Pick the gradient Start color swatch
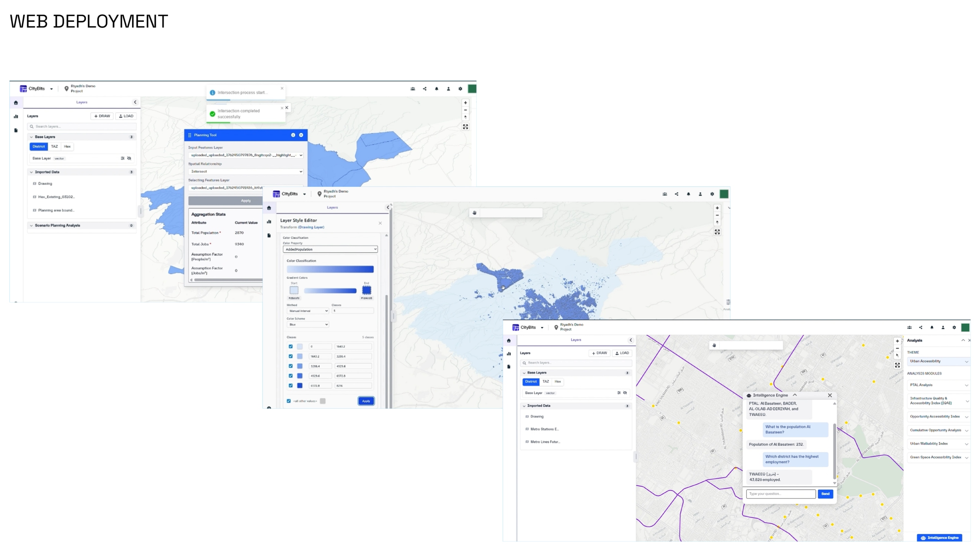The height and width of the screenshot is (551, 980). point(294,290)
